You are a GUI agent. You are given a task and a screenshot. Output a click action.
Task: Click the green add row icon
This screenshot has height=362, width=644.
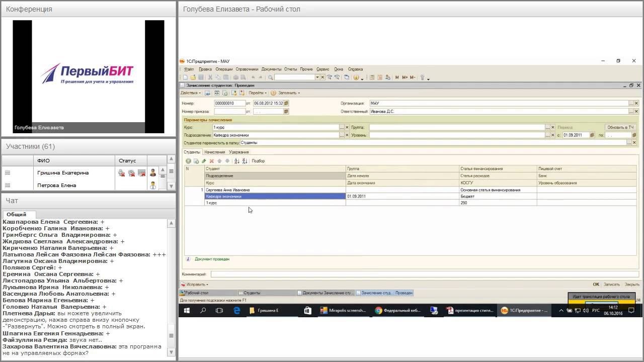tap(188, 161)
